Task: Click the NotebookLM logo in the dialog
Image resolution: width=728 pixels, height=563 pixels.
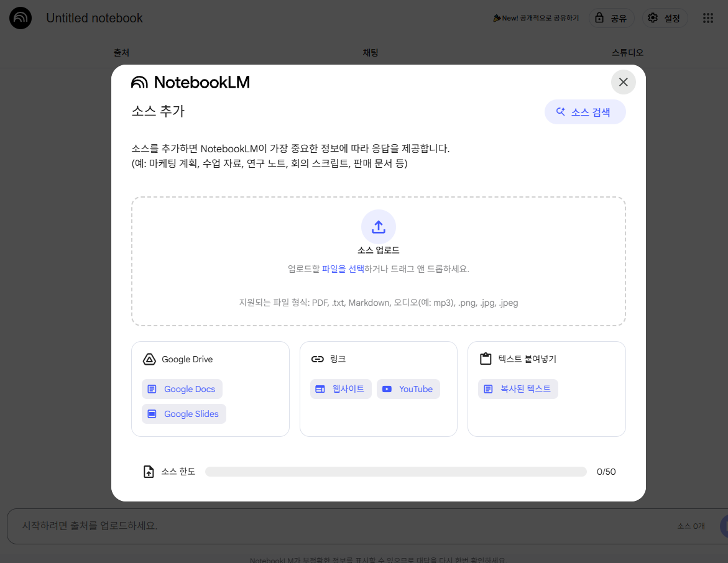Action: [190, 82]
